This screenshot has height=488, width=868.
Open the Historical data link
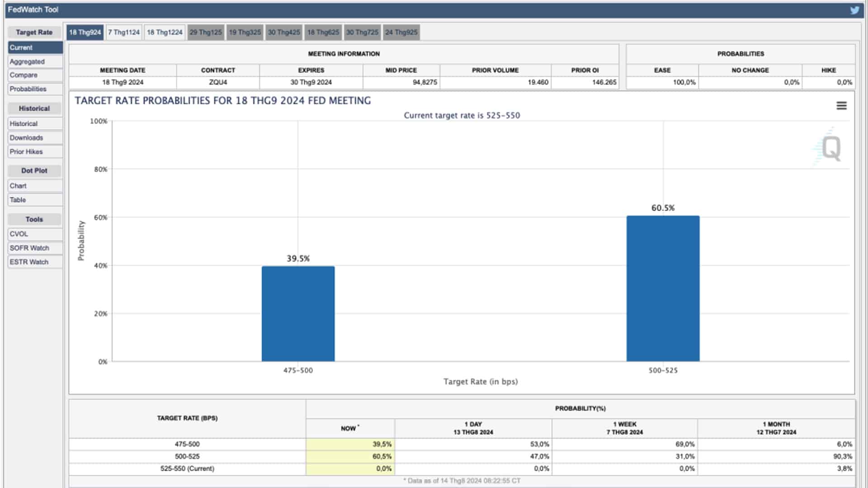click(35, 123)
